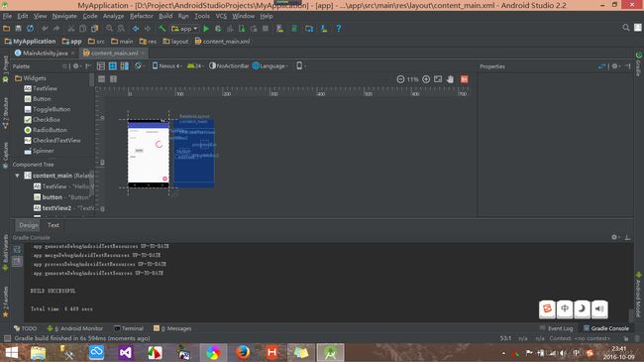This screenshot has height=362, width=644.
Task: Click Zoom to Fit screen icon
Action: coord(438,79)
